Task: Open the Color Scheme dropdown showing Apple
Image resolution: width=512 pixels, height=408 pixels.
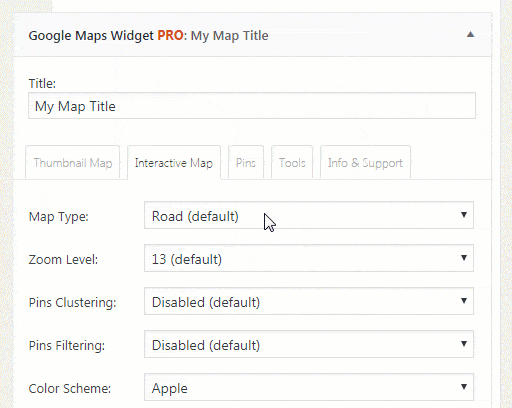Action: (309, 387)
